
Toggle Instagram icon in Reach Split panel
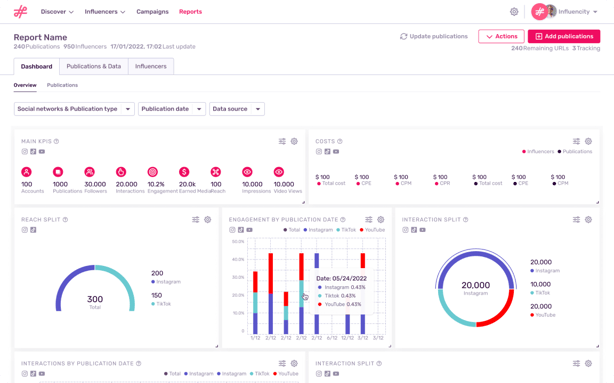[25, 230]
